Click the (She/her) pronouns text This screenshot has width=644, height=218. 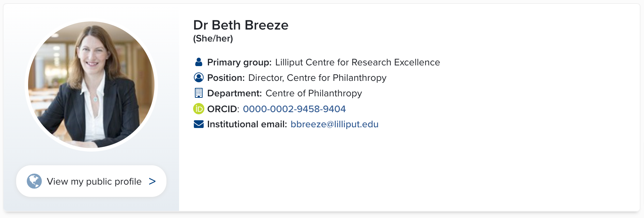(x=213, y=39)
